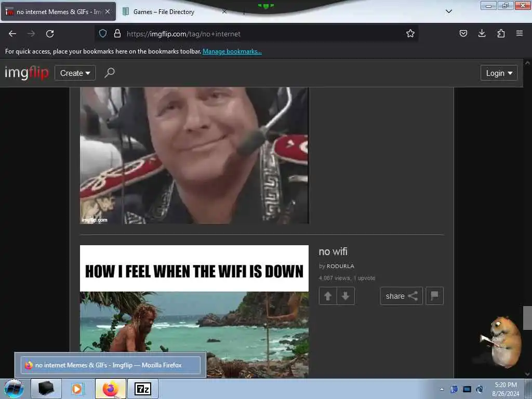The height and width of the screenshot is (399, 532).
Task: Open Manage bookmarks link
Action: 232,51
